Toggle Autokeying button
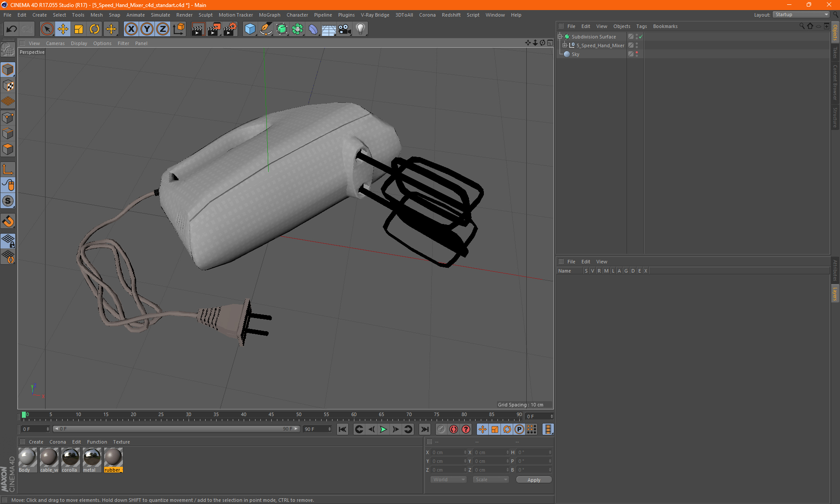Viewport: 840px width, 504px height. coord(454,430)
